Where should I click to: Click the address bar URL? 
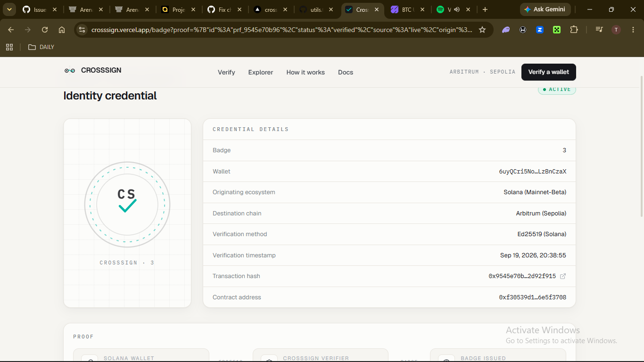282,30
